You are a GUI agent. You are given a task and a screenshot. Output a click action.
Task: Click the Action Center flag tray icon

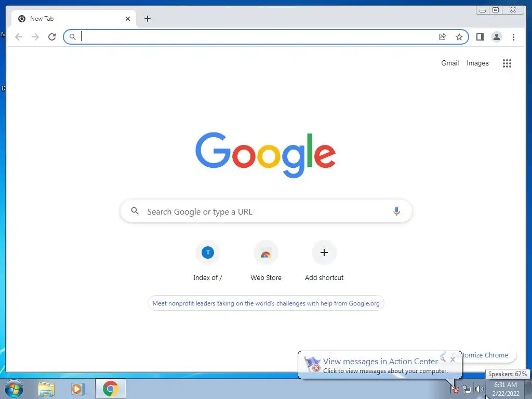pos(455,389)
